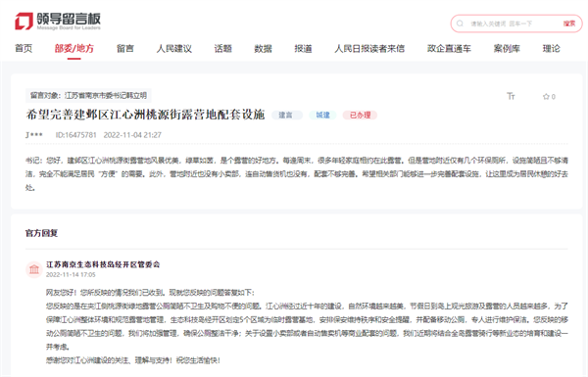Viewport: 588px width, 377px height.
Task: Click the 建言 tag
Action: [x=287, y=115]
